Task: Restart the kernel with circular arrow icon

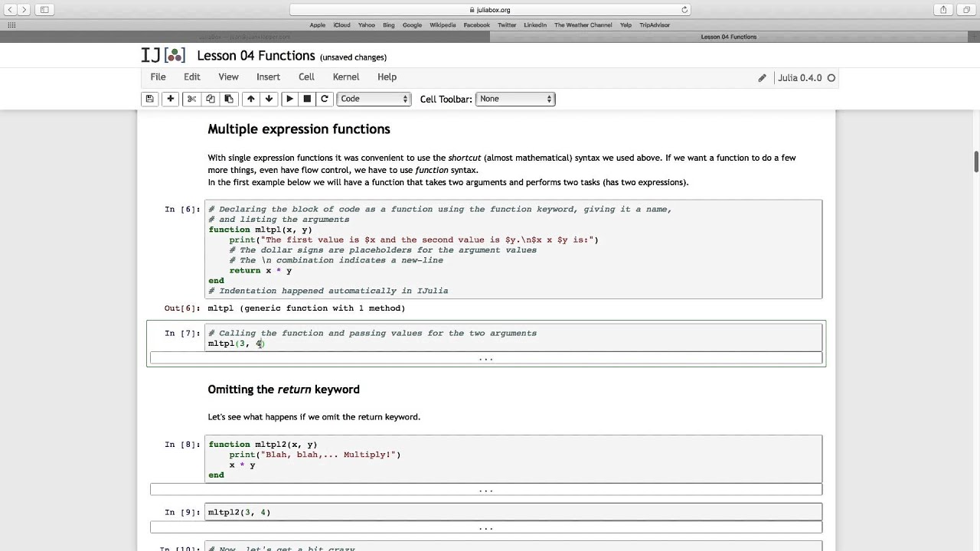Action: pos(325,99)
